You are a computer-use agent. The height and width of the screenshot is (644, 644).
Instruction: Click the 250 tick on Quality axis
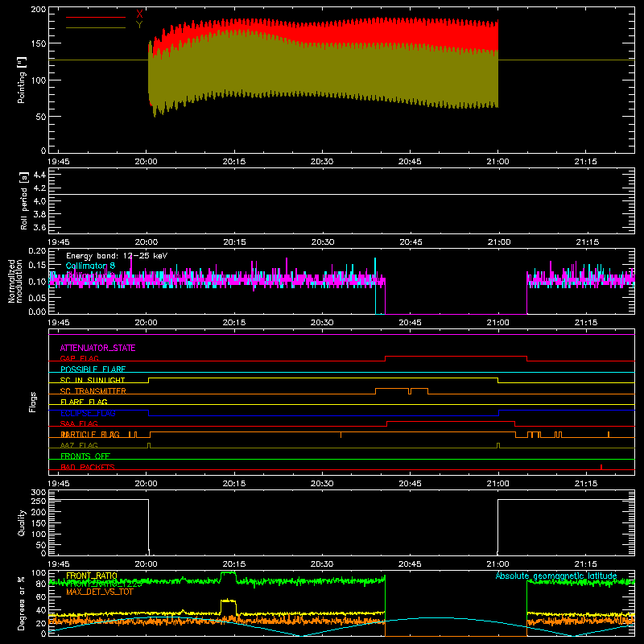point(39,502)
